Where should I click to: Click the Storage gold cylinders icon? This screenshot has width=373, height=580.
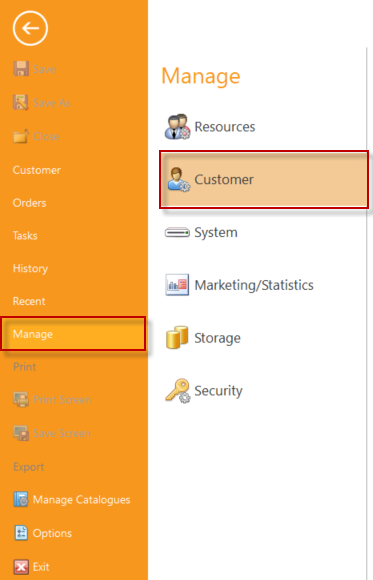177,337
